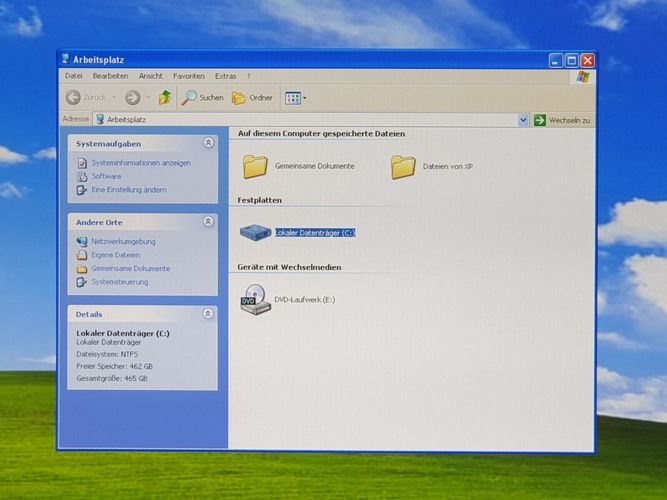Click the Systemsteuerung icon in sidebar

tap(82, 282)
